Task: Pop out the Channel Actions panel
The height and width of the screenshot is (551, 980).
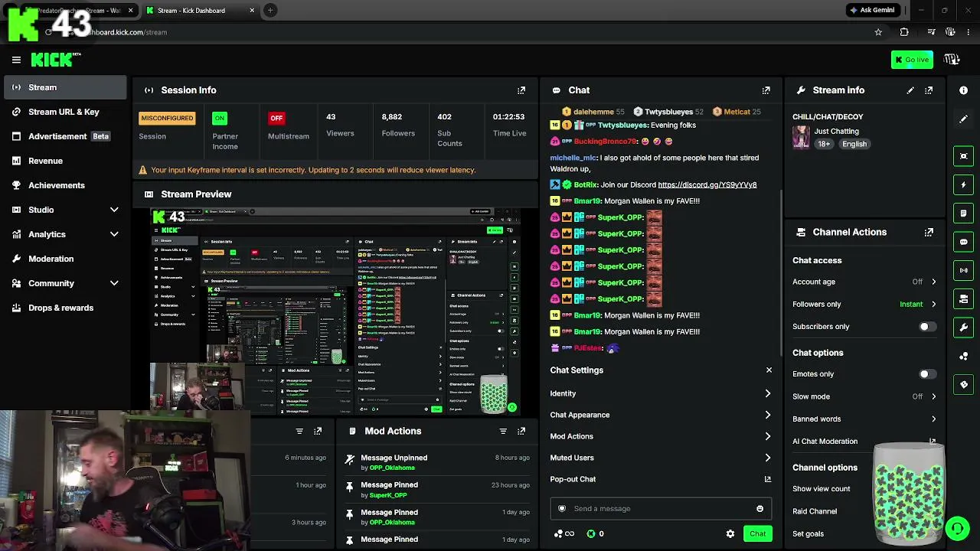Action: [x=929, y=232]
